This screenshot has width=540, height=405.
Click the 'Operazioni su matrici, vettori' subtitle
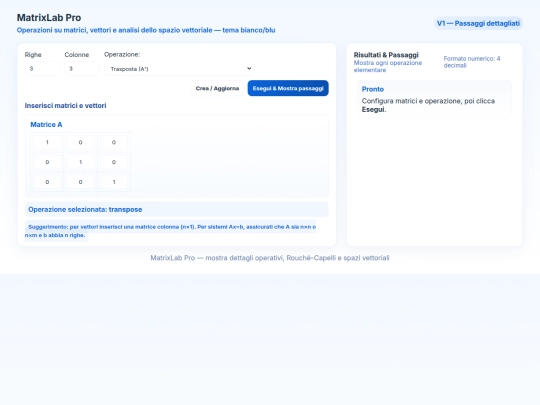pos(146,30)
